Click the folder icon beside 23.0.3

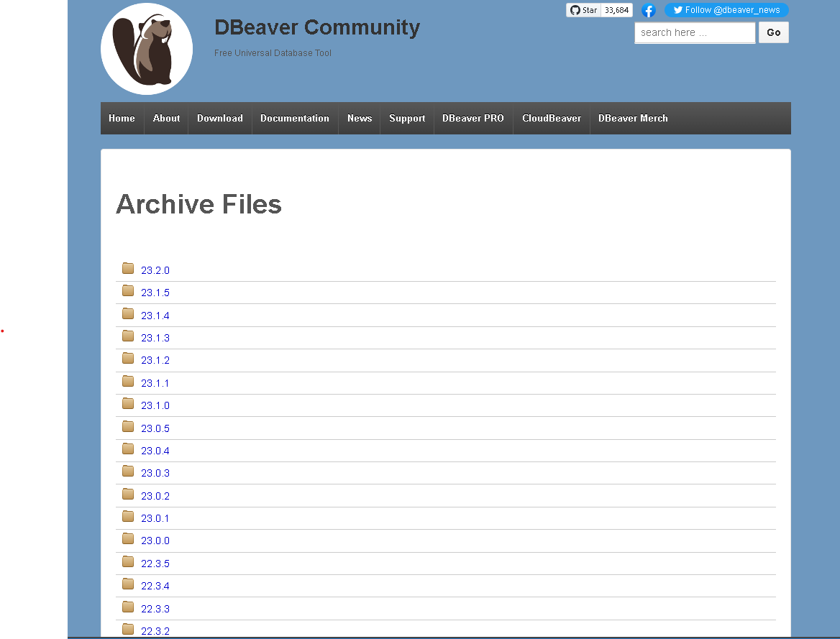tap(128, 471)
